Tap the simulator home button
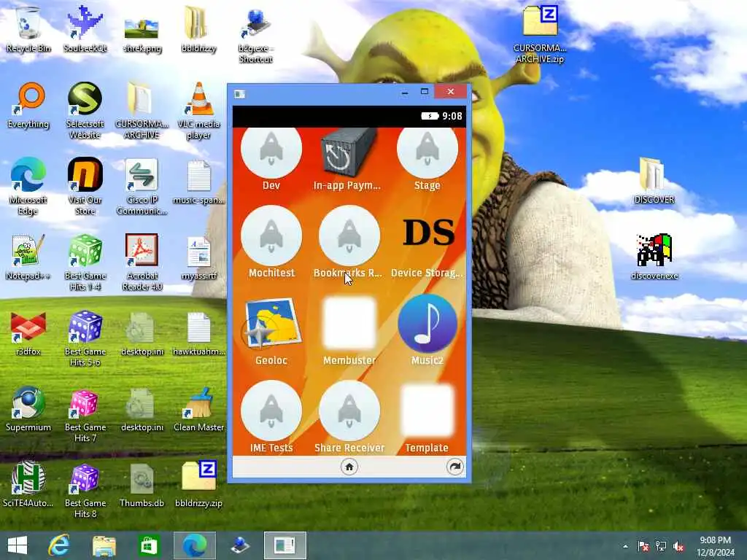747x560 pixels. [349, 467]
